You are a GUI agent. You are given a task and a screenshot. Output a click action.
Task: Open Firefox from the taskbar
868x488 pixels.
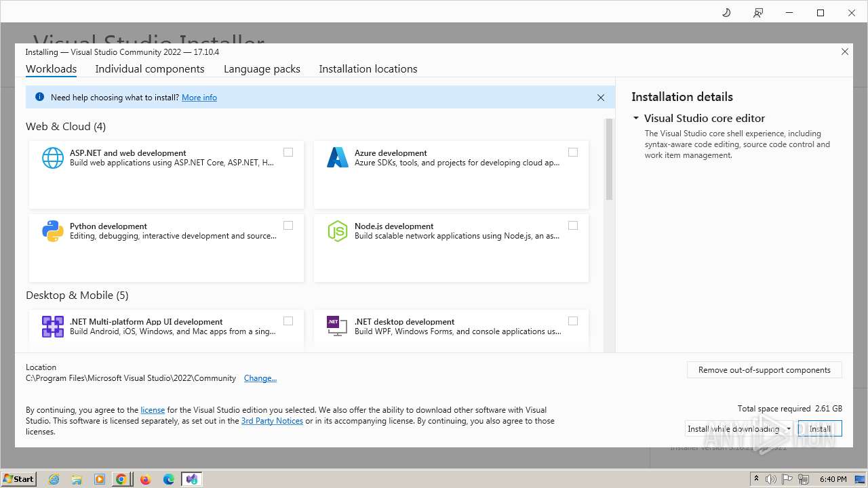click(x=145, y=479)
